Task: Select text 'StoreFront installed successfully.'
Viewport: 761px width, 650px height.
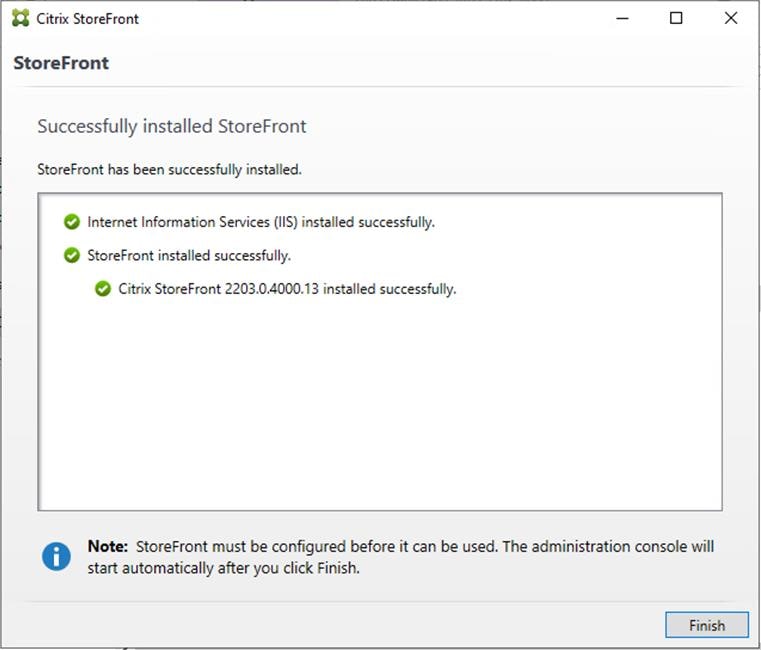Action: (189, 256)
